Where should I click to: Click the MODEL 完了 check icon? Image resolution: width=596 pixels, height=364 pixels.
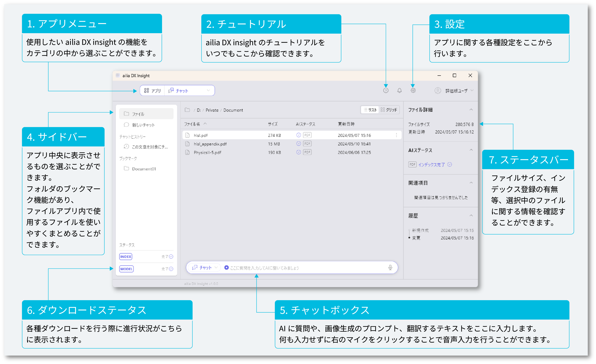[x=171, y=269]
